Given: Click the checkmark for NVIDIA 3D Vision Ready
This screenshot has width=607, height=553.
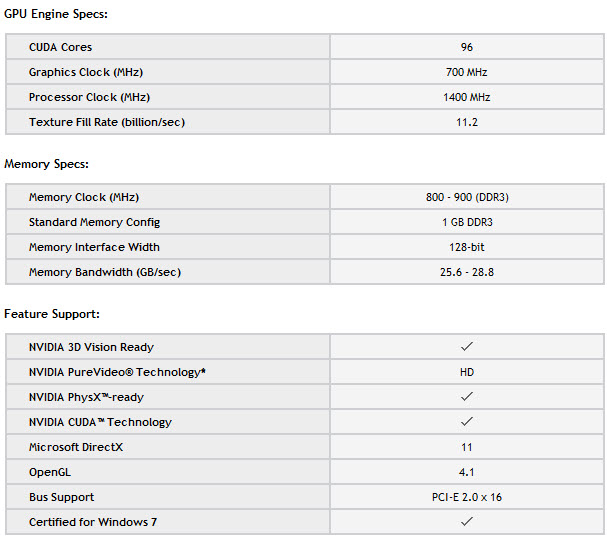Looking at the screenshot, I should (467, 347).
